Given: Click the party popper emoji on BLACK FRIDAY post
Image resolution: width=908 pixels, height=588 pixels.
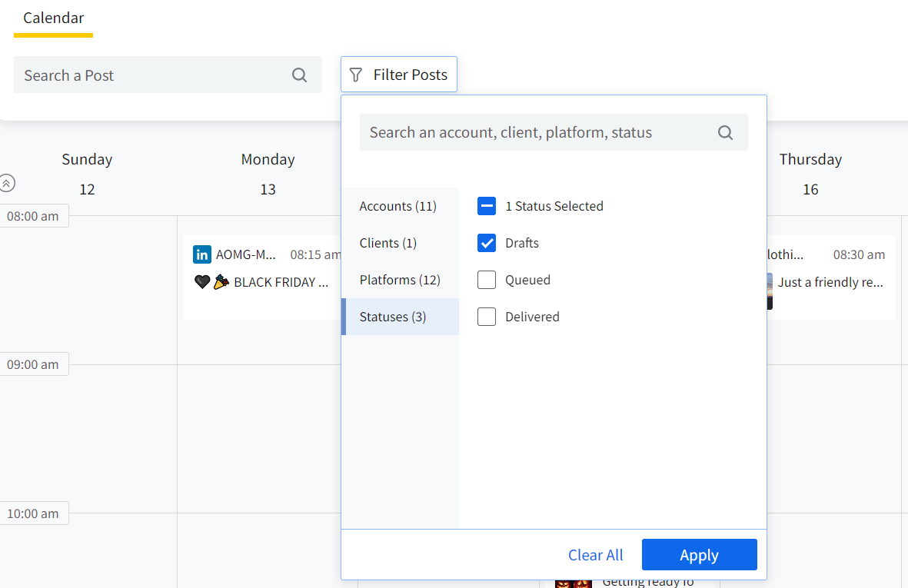Looking at the screenshot, I should 221,282.
